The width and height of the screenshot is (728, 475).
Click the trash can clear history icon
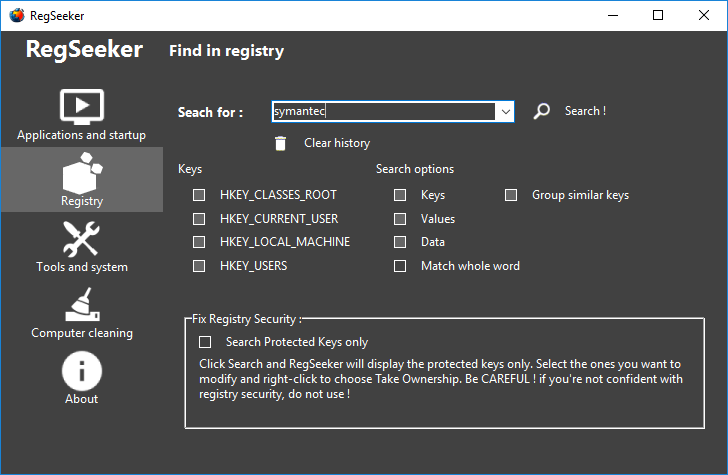click(x=280, y=143)
